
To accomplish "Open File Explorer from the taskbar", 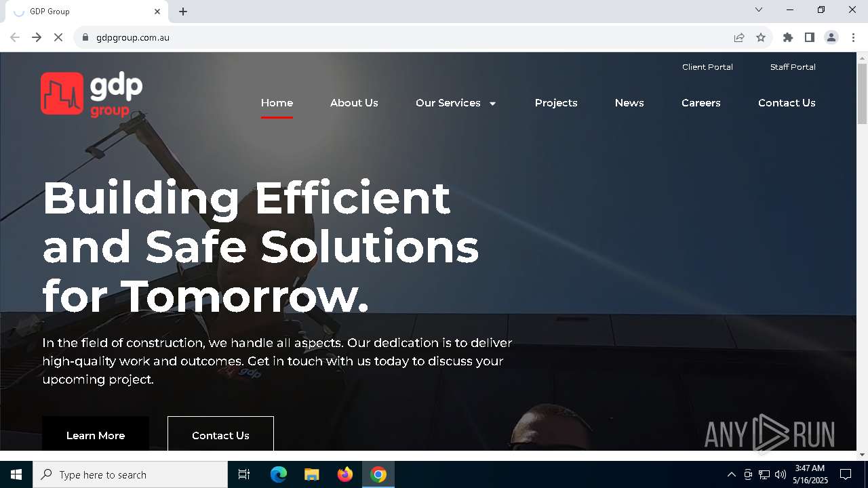I will point(311,474).
